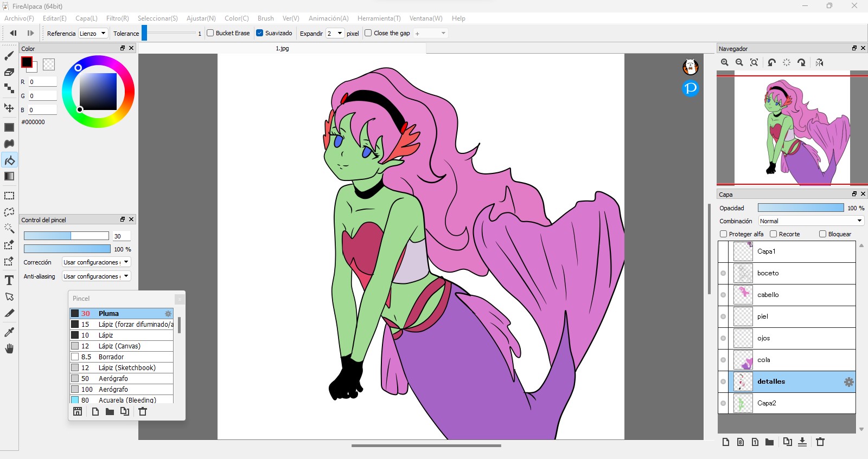
Task: Open Seleccionar(S) menu
Action: coord(158,18)
